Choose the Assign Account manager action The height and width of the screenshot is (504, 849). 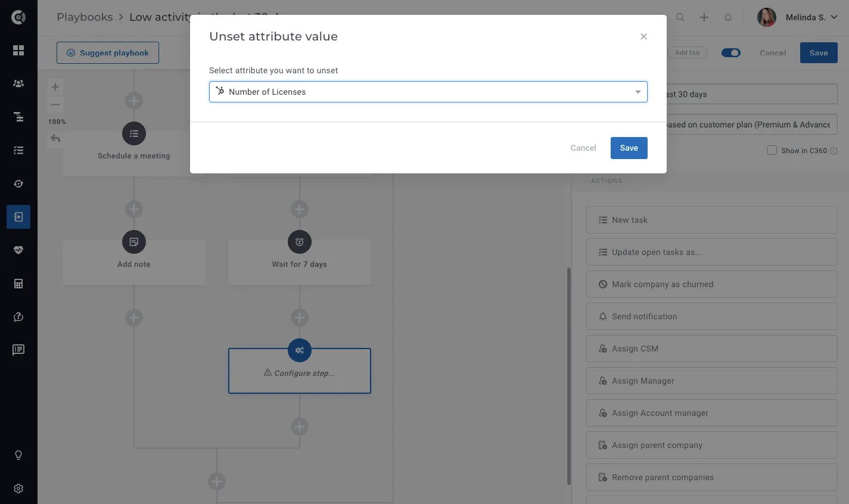[x=712, y=413]
